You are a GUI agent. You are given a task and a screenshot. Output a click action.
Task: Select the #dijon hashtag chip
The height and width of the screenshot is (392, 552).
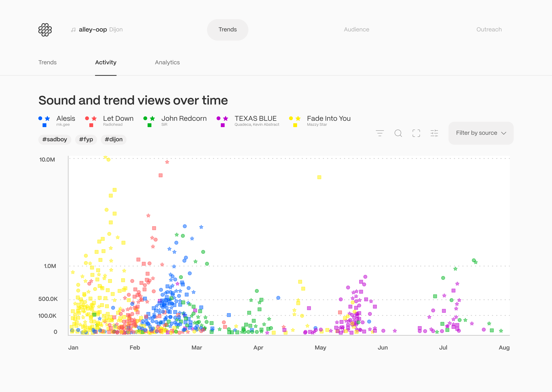[114, 140]
